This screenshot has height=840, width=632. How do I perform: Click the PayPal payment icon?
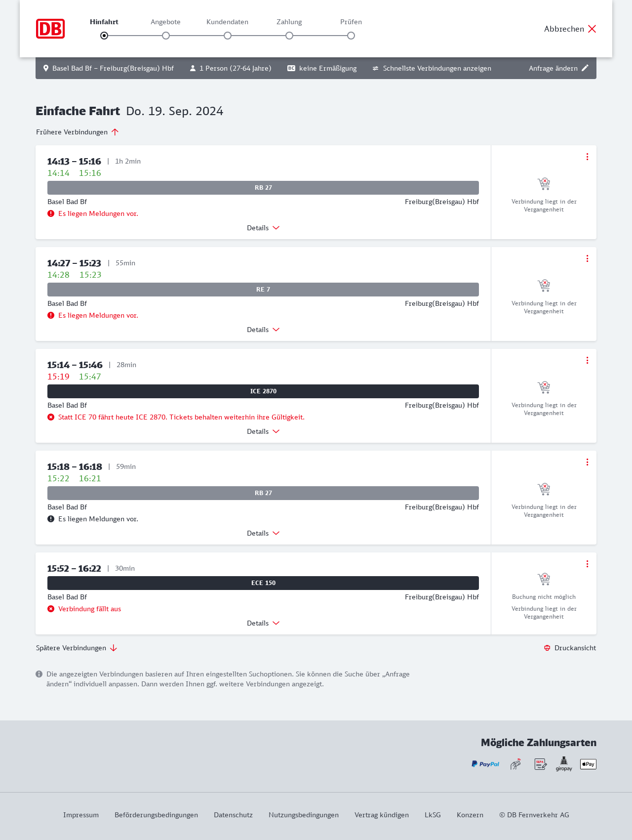(x=485, y=764)
